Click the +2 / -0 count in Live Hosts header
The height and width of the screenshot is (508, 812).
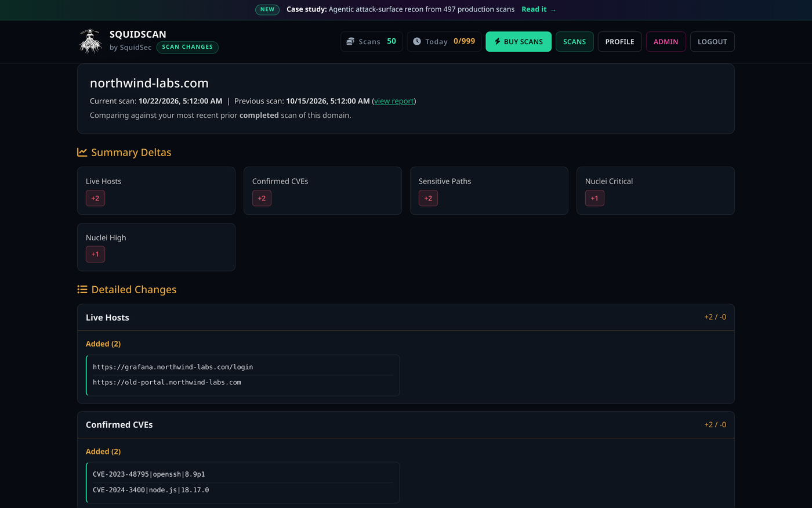coord(715,317)
